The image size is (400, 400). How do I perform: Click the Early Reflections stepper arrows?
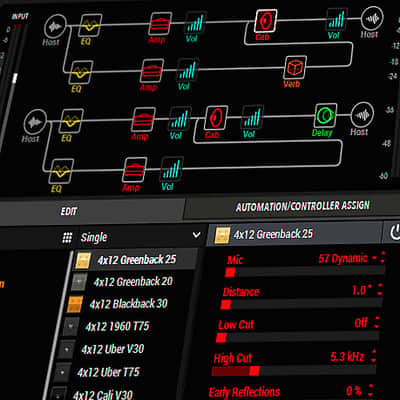[370, 390]
